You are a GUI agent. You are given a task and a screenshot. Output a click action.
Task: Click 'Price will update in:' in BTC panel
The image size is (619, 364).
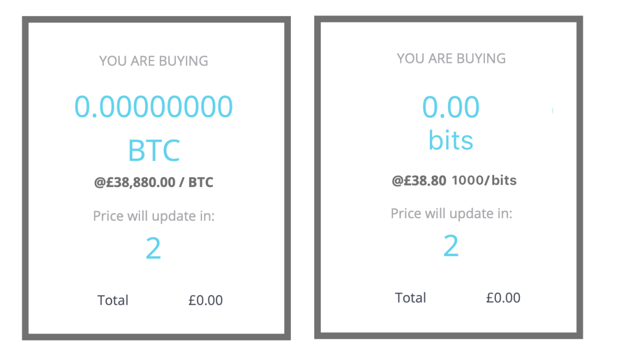[154, 216]
